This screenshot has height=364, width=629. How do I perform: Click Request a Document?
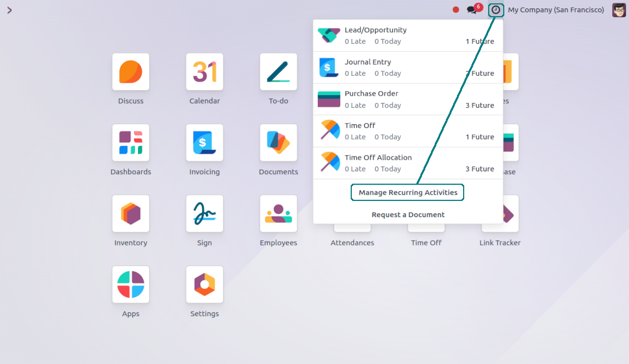point(408,215)
